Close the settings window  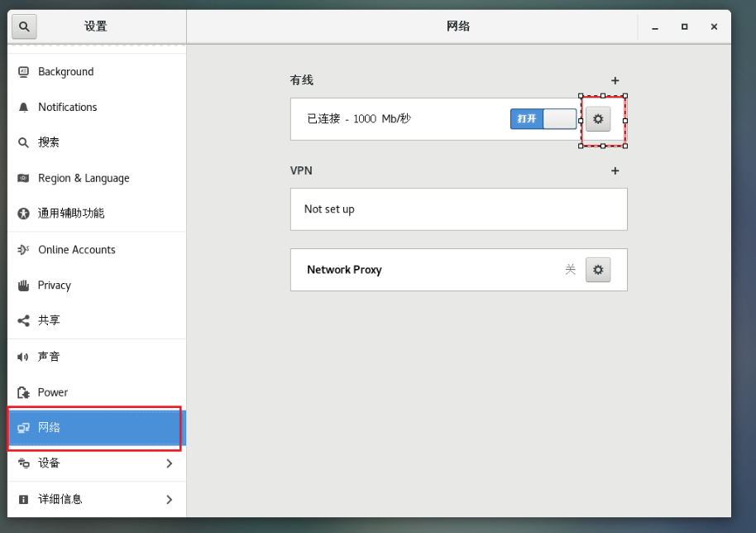[x=714, y=27]
